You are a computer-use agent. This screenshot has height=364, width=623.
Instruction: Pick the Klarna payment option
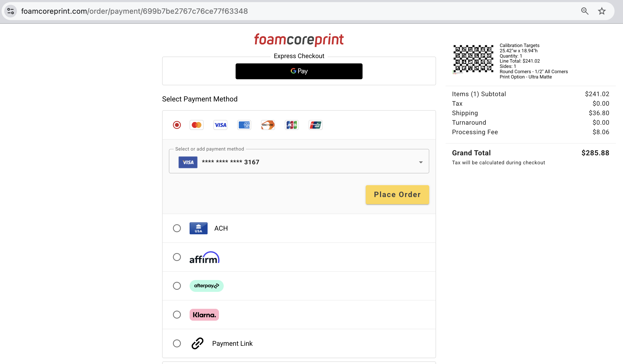[x=177, y=315]
